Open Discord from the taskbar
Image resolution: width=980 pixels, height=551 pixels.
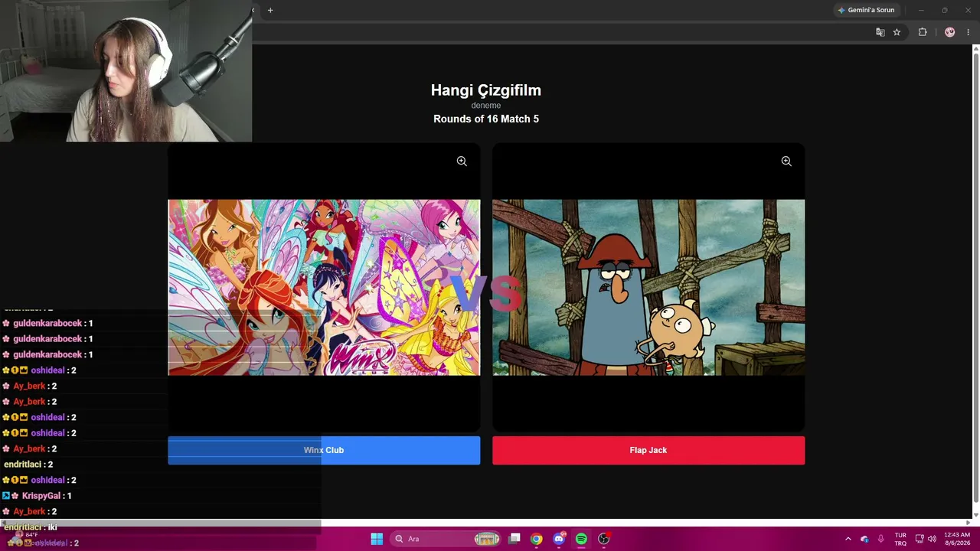click(559, 539)
